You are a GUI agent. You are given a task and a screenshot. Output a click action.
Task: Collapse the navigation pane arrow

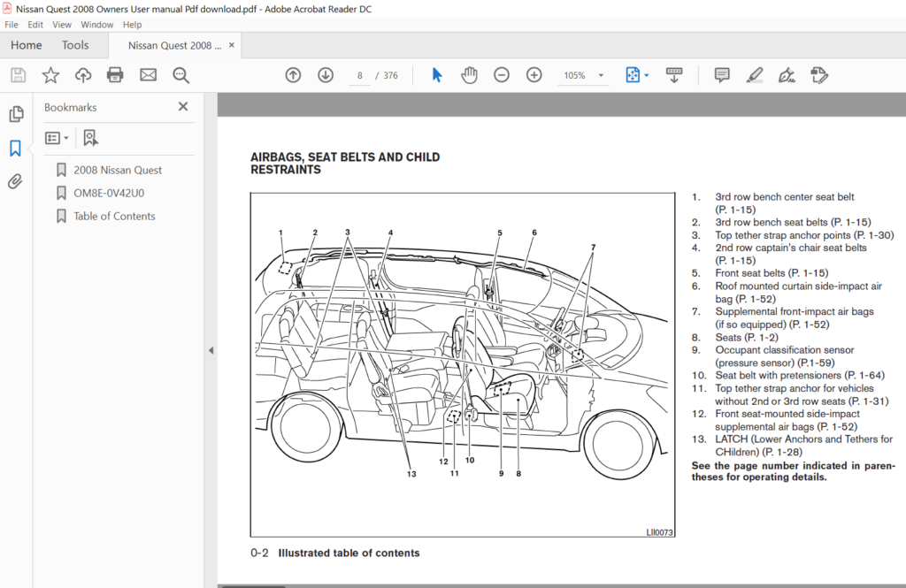211,350
